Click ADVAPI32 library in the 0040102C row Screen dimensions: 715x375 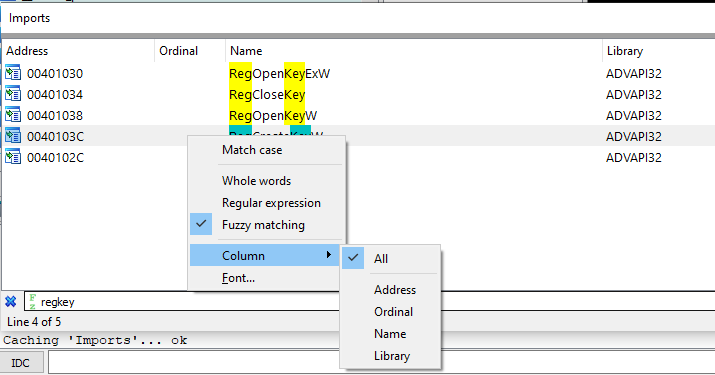pyautogui.click(x=634, y=157)
